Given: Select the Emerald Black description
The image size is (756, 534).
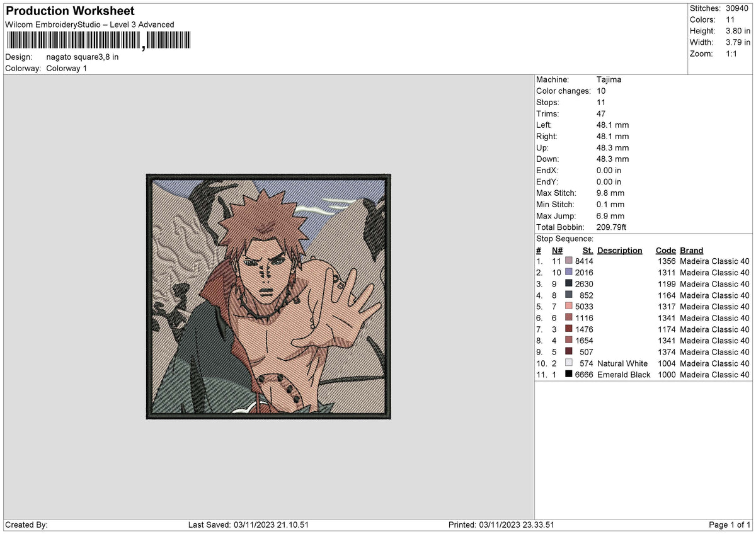Looking at the screenshot, I should [624, 375].
